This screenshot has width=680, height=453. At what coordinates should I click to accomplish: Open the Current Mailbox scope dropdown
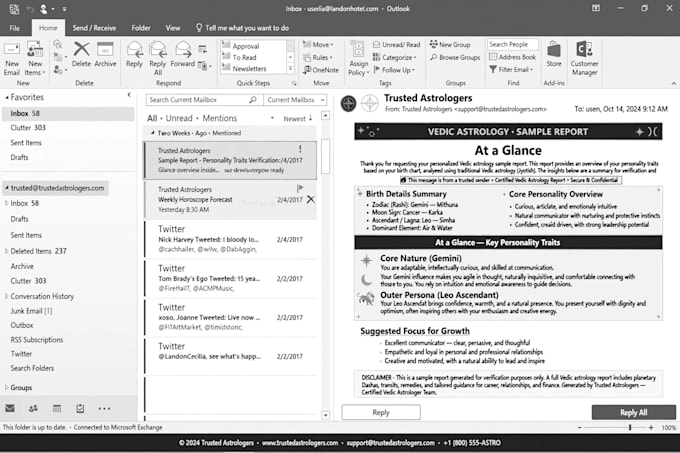click(295, 100)
